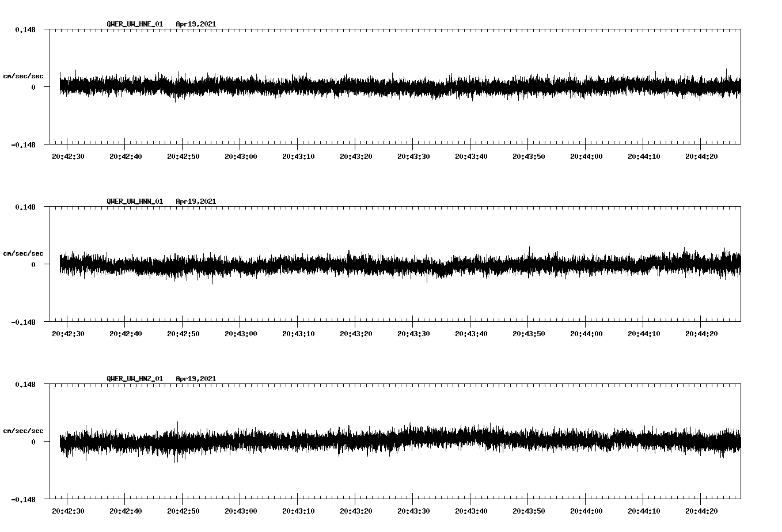Click the cm/sec/sec unit label on bottom plot

pos(24,430)
